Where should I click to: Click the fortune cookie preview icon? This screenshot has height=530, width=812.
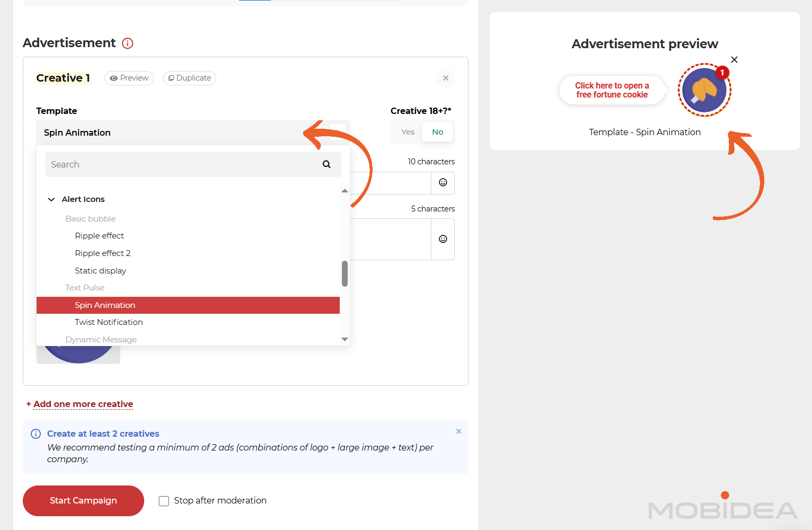pyautogui.click(x=704, y=90)
